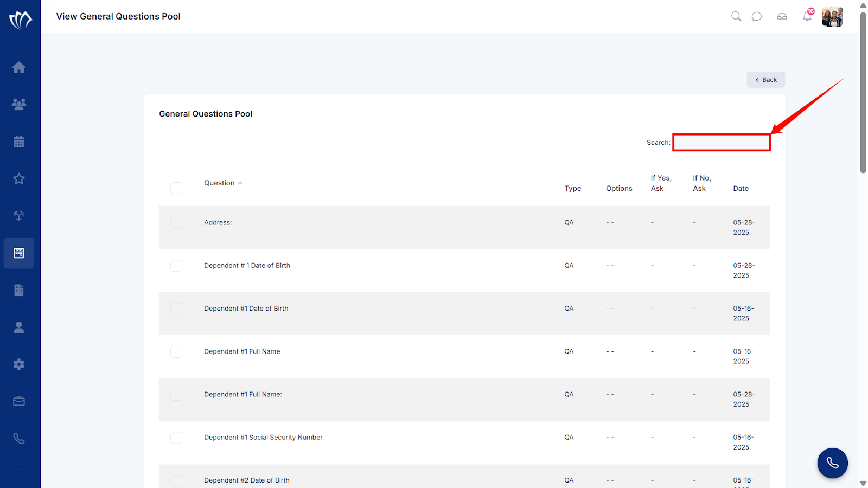The width and height of the screenshot is (868, 488).
Task: Open the settings gear icon in sidebar
Action: click(x=19, y=364)
